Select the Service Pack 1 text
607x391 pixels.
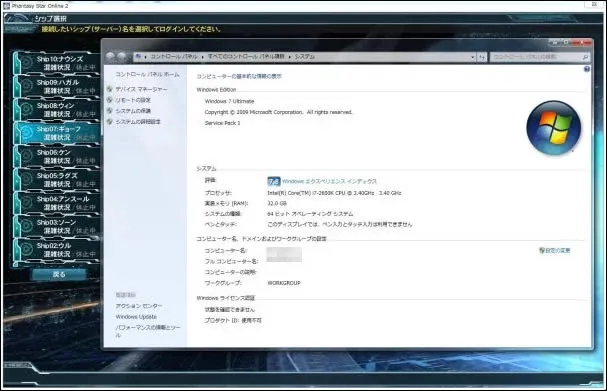click(x=222, y=123)
